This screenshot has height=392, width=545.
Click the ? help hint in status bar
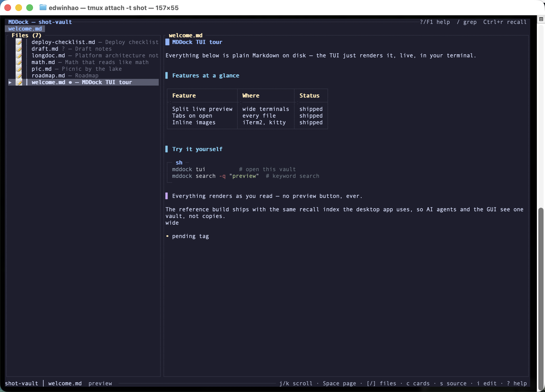point(517,383)
